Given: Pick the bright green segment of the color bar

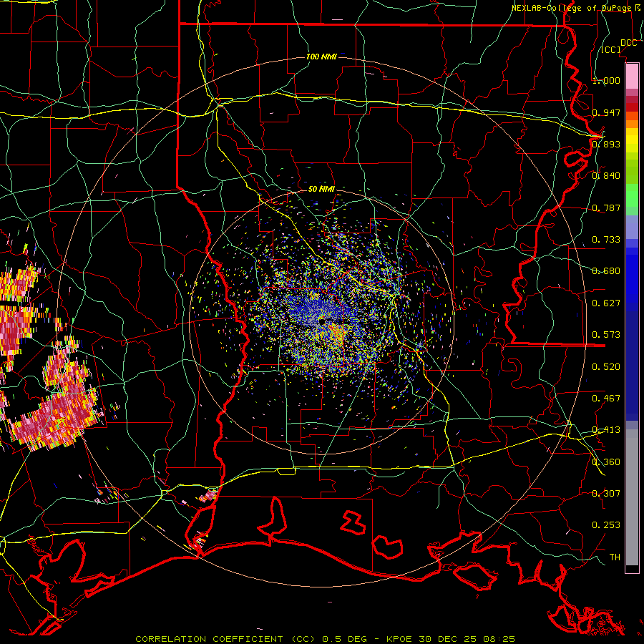Looking at the screenshot, I should click(x=632, y=195).
